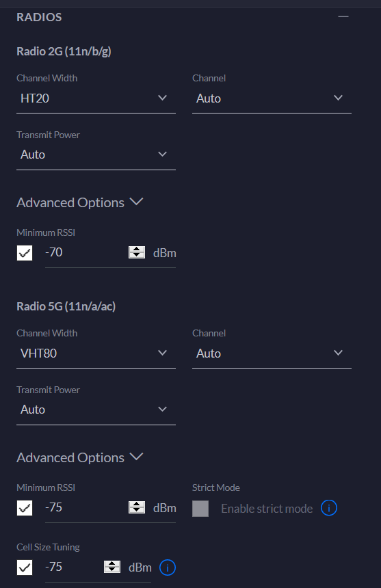
Task: Collapse Advanced Options under Radio 2G
Action: click(80, 202)
